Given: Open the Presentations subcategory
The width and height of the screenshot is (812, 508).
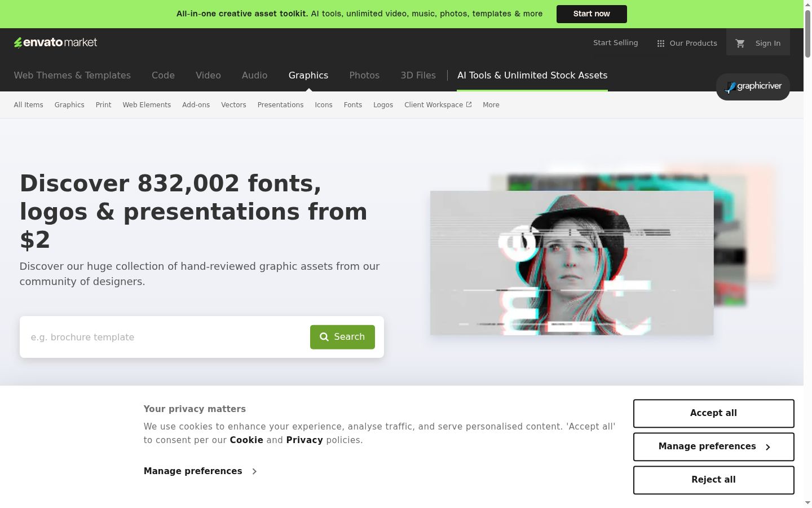Looking at the screenshot, I should [280, 105].
